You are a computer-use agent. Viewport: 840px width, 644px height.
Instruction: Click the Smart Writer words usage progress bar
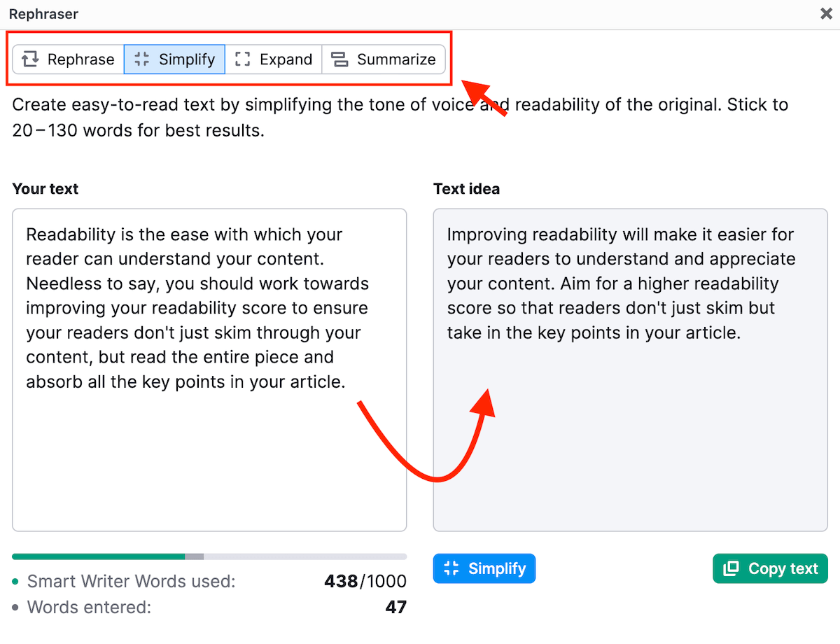209,556
